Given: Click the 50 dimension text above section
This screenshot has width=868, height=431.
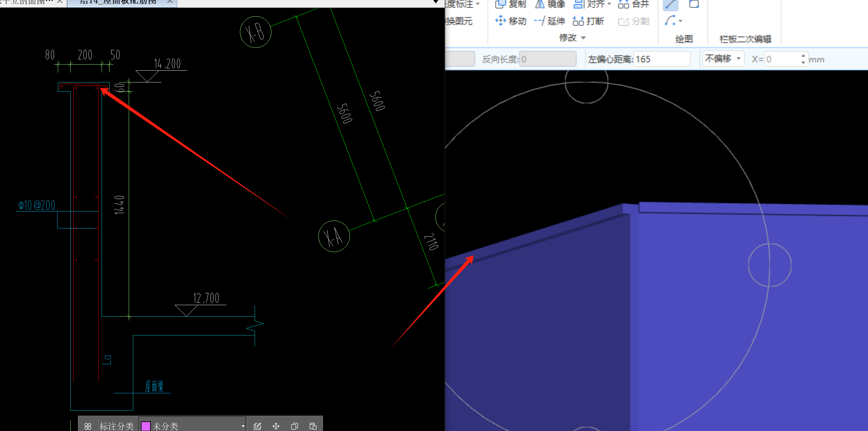Looking at the screenshot, I should (x=115, y=55).
